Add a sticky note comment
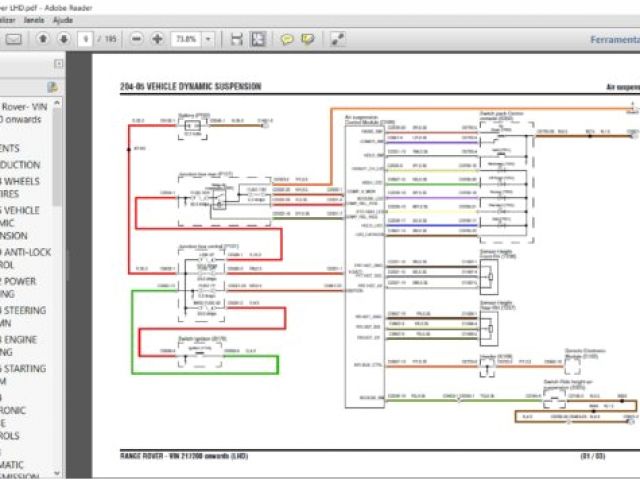 pyautogui.click(x=286, y=39)
